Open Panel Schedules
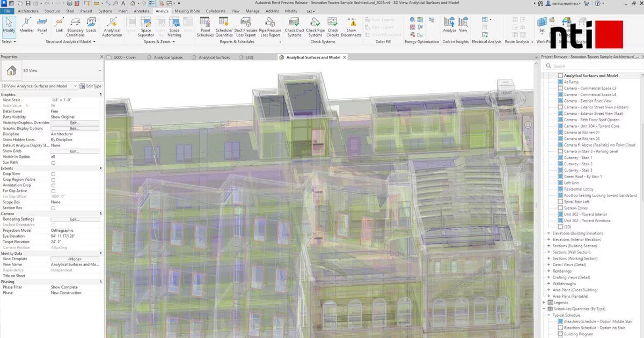644x338 pixels. (205, 27)
